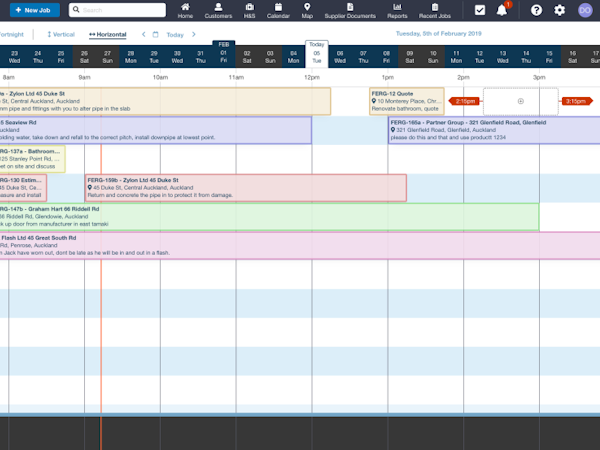600x450 pixels.
Task: Open the Zylon Ltd 45 Duke St orange job
Action: 165,101
